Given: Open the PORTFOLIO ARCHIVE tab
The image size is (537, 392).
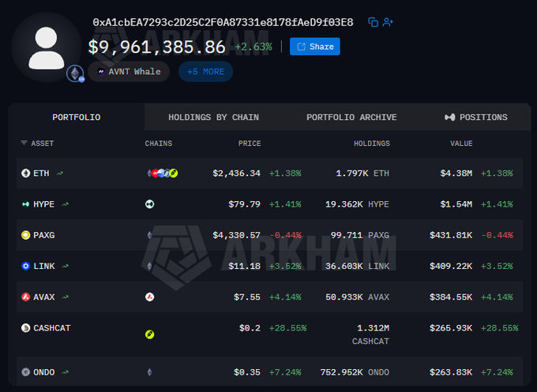Looking at the screenshot, I should point(351,118).
